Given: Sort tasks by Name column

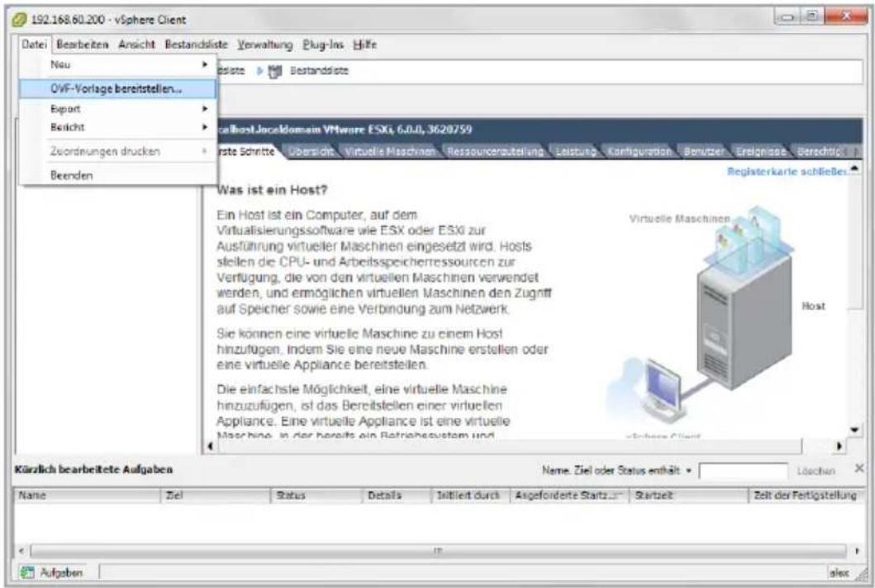Looking at the screenshot, I should click(x=88, y=496).
